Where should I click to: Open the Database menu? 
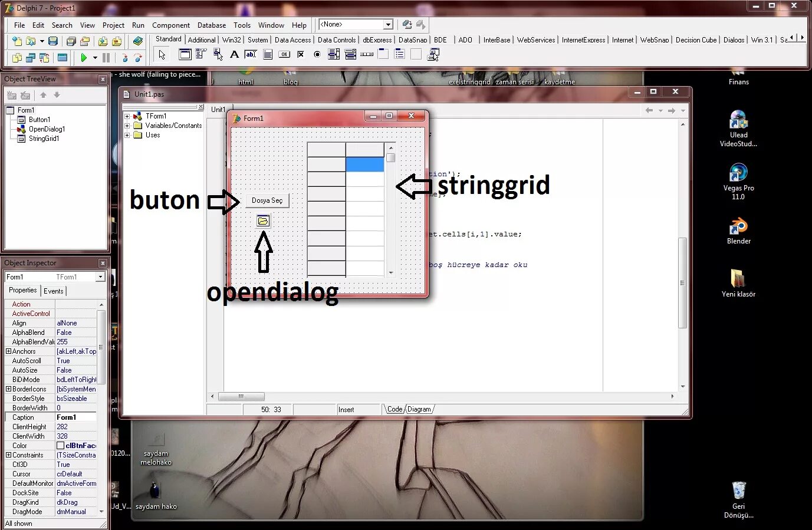tap(212, 25)
